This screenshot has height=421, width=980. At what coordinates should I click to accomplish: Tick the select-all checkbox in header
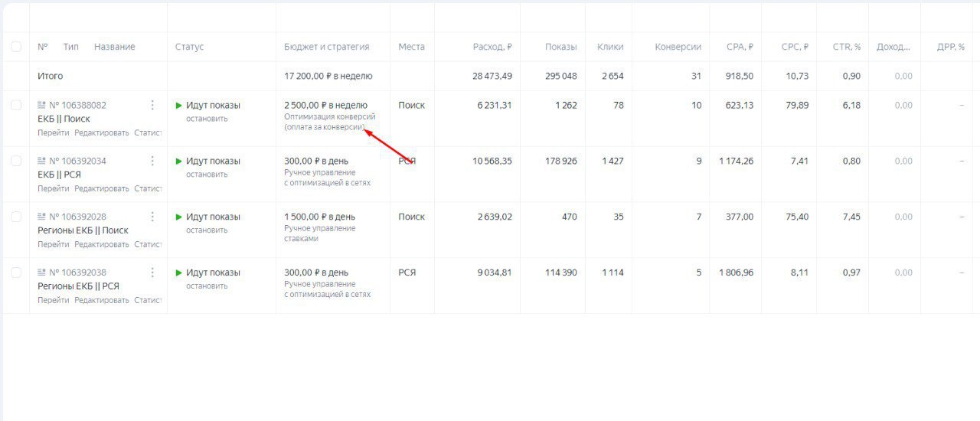[16, 47]
